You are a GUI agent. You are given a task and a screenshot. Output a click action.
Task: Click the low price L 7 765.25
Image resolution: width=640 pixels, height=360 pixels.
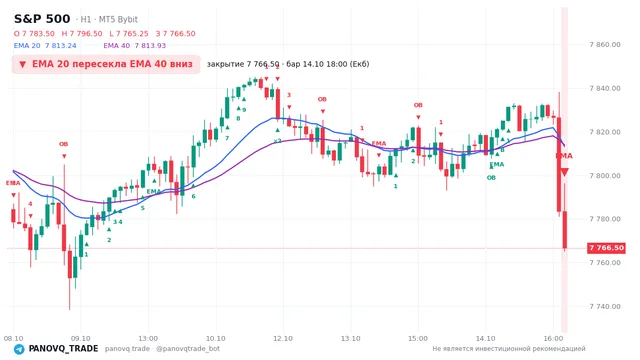(129, 33)
